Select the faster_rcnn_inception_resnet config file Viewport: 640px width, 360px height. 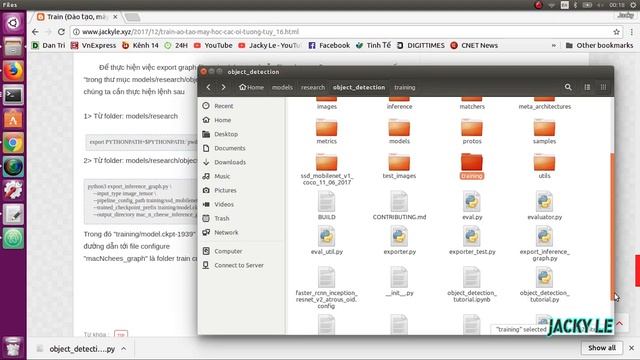tap(327, 287)
